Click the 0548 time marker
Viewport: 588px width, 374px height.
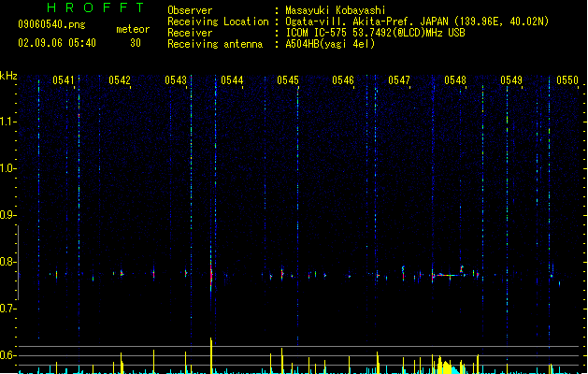click(x=455, y=80)
